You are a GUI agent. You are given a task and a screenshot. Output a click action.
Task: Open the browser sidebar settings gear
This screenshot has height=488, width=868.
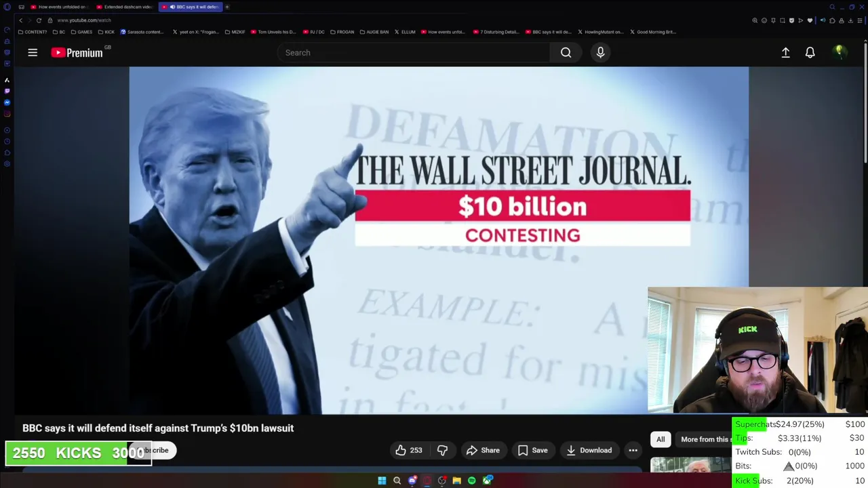tap(7, 163)
